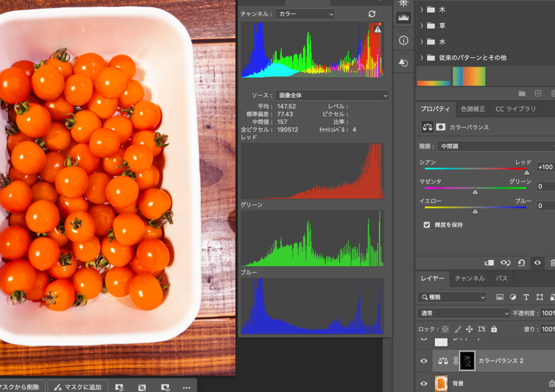The height and width of the screenshot is (392, 555).
Task: Select the カラーバランス 2 layer mask thumbnail
Action: [467, 361]
